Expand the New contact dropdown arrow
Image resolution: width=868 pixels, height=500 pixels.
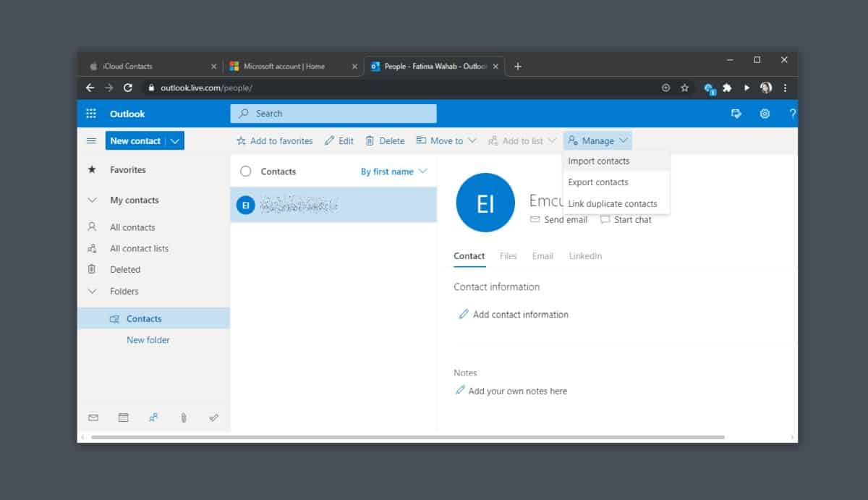coord(175,141)
